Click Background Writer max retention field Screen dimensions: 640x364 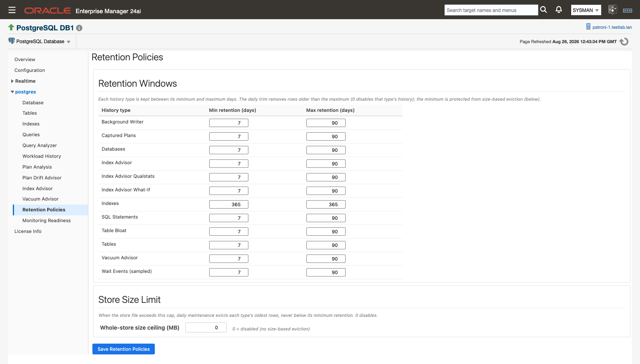[326, 123]
